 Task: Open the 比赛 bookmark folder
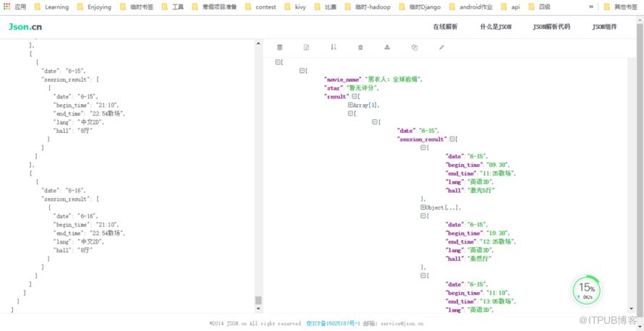[x=326, y=7]
